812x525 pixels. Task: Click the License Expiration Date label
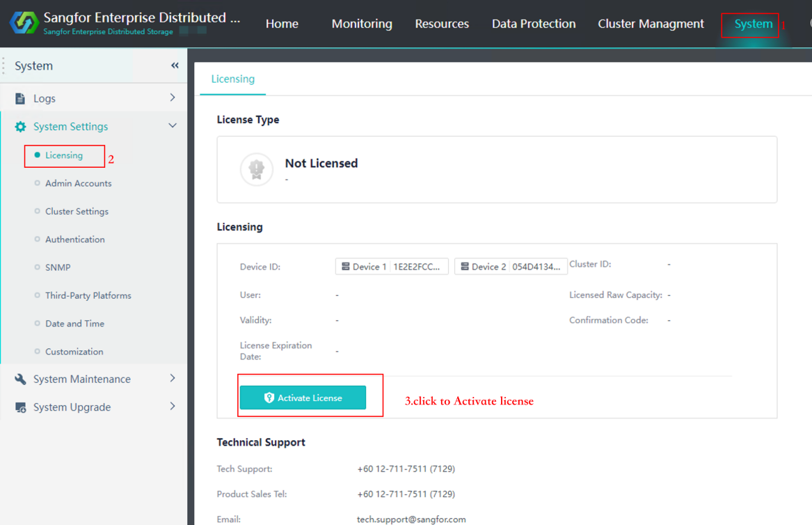276,351
